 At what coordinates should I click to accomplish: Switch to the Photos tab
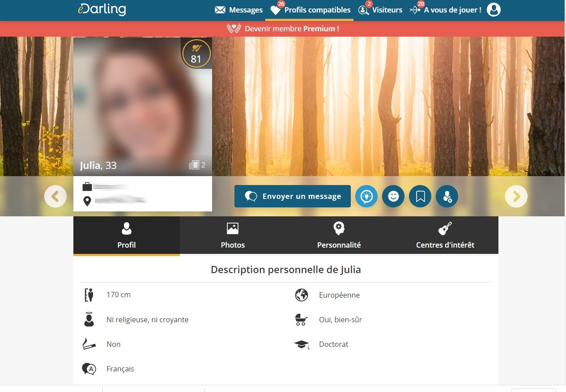pos(233,236)
